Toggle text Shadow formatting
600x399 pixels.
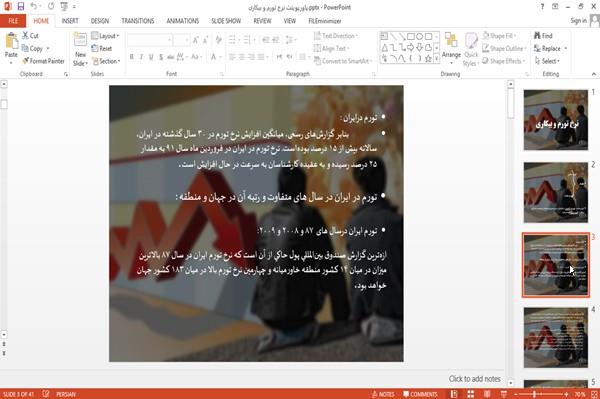pos(161,57)
